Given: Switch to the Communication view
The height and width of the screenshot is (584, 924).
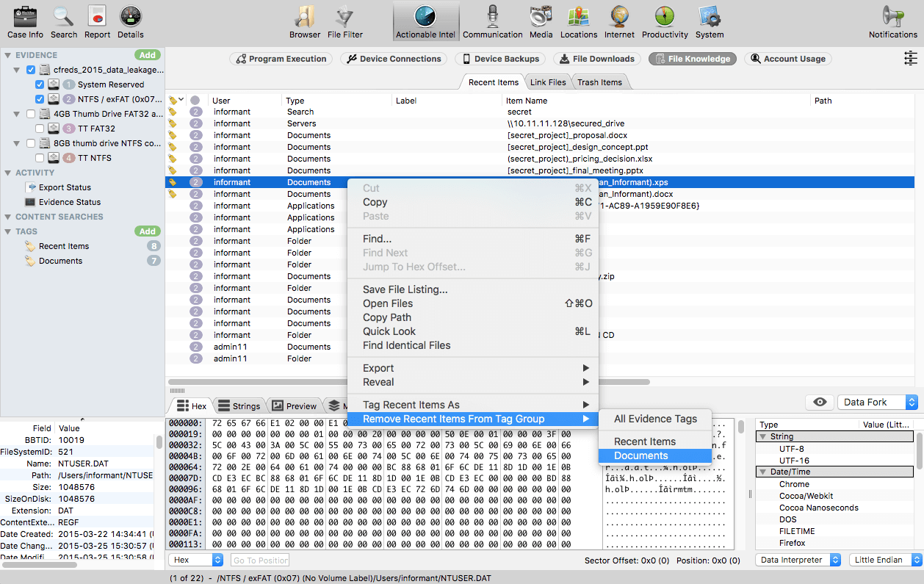Looking at the screenshot, I should pos(492,21).
